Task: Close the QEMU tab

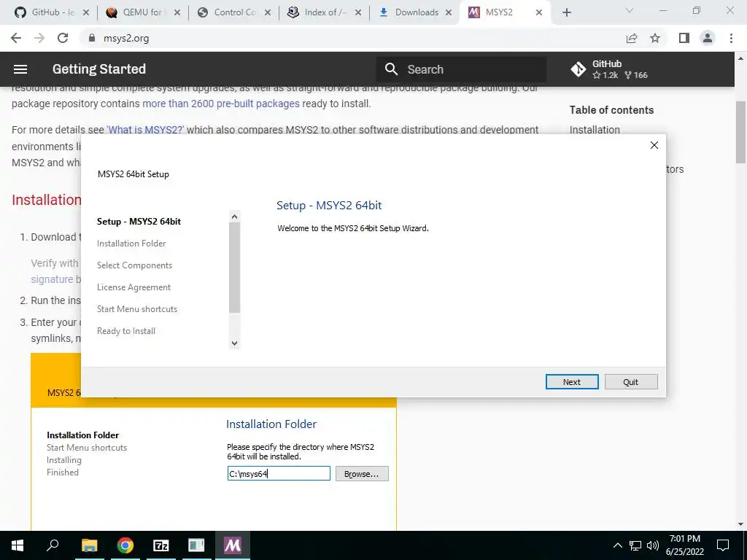Action: click(x=177, y=13)
